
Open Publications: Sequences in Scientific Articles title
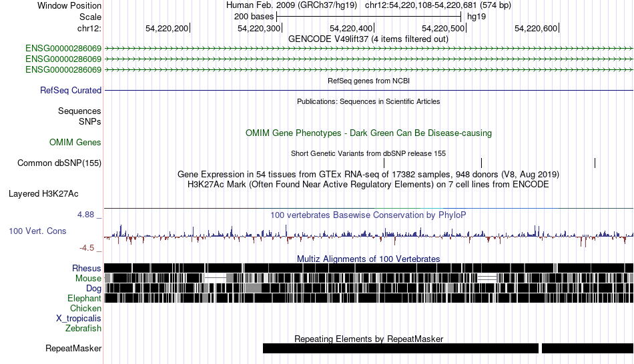(x=368, y=101)
